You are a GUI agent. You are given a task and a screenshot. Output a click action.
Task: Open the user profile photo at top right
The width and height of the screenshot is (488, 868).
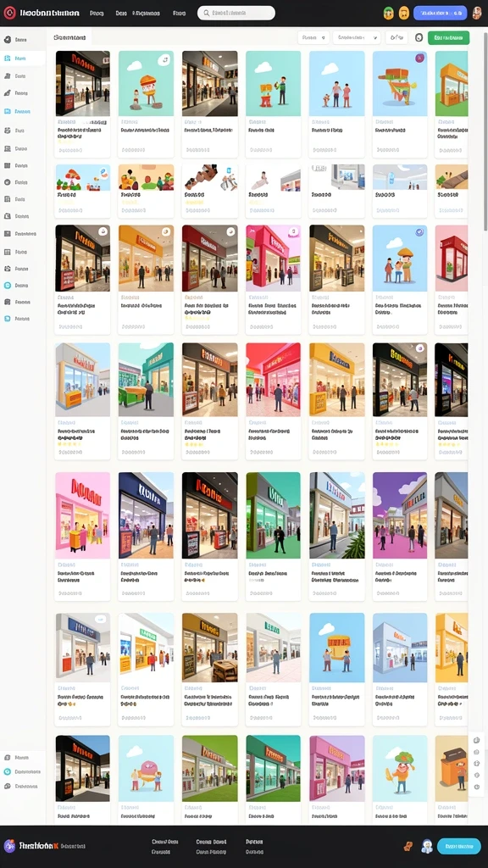pos(477,13)
